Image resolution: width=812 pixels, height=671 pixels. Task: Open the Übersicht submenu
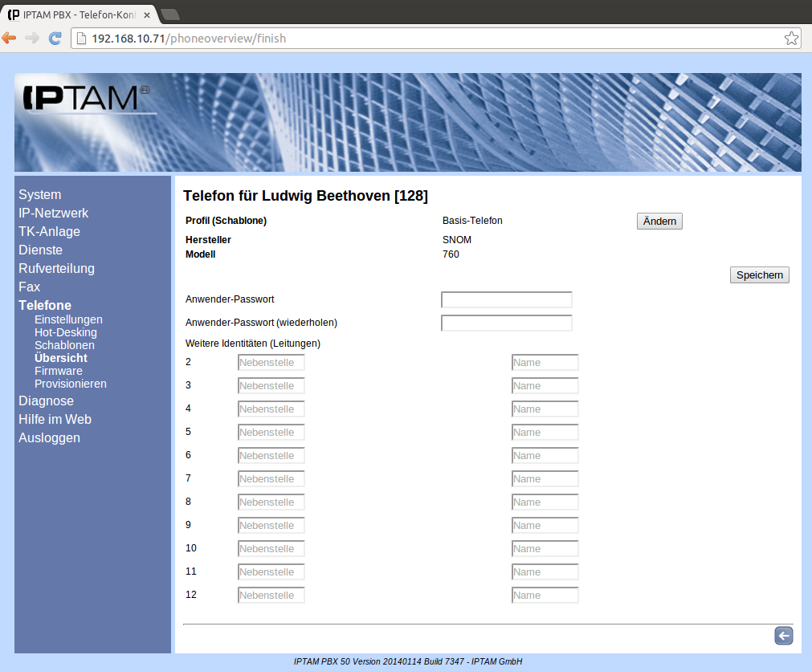[x=61, y=358]
